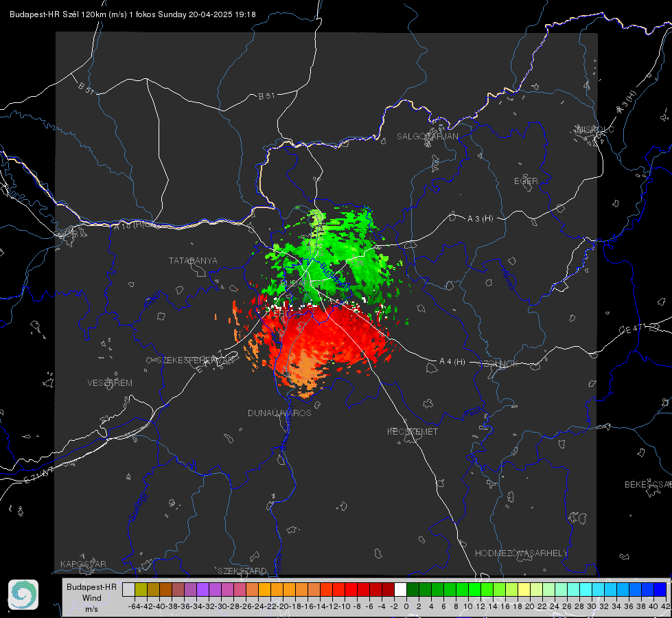Pick the olive swatch between -64 and -42
The image size is (672, 618).
click(141, 590)
